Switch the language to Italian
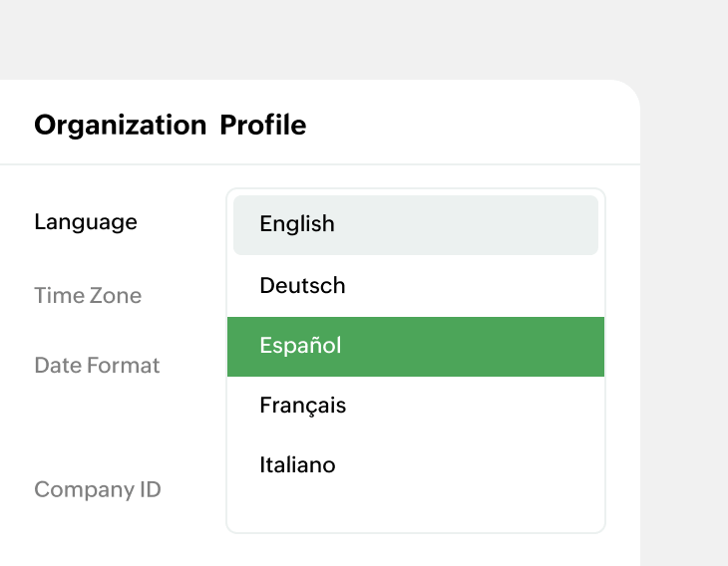The image size is (728, 566). click(x=415, y=465)
